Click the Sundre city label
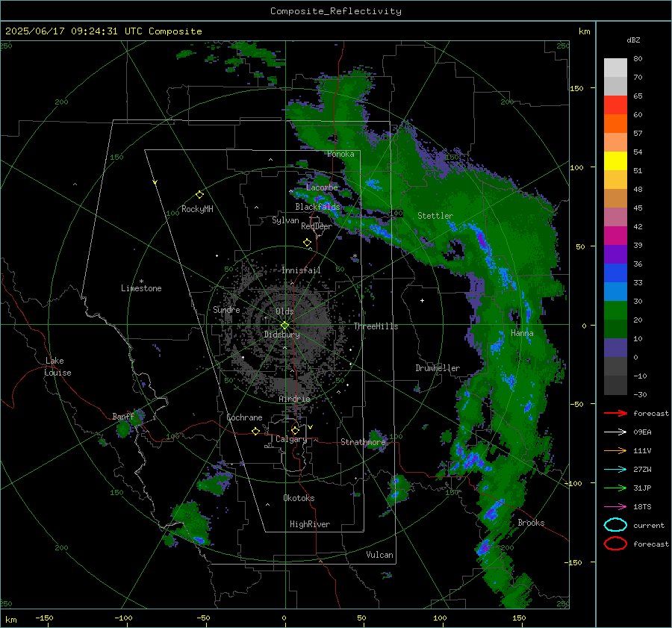Viewport: 672px width, 628px height. point(226,309)
